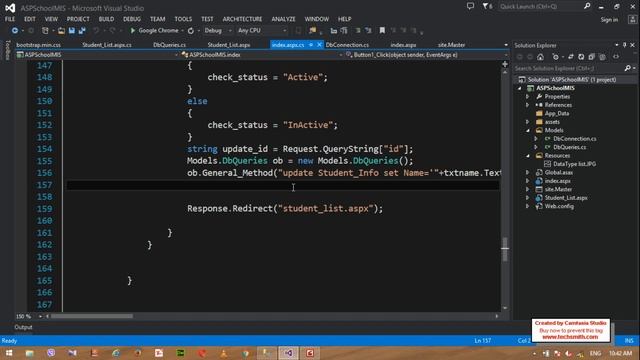Collapse the Models folder
This screenshot has height=360, width=640.
tap(527, 130)
